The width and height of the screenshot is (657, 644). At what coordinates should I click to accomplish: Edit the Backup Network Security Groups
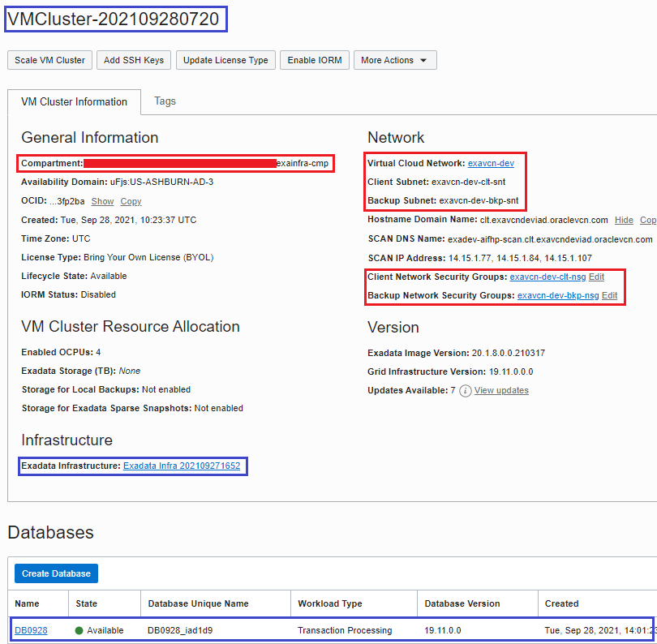(x=609, y=296)
